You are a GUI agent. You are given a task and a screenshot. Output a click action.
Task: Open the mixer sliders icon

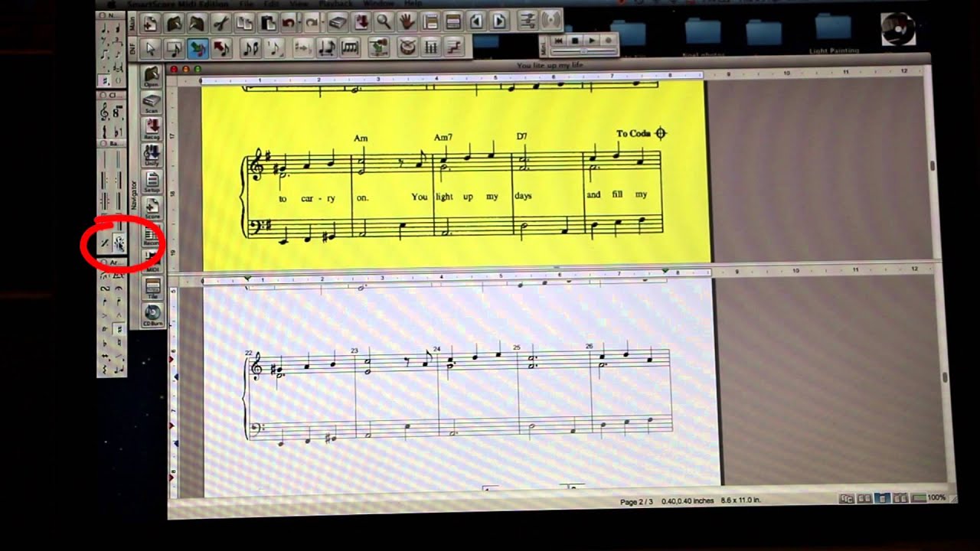527,21
